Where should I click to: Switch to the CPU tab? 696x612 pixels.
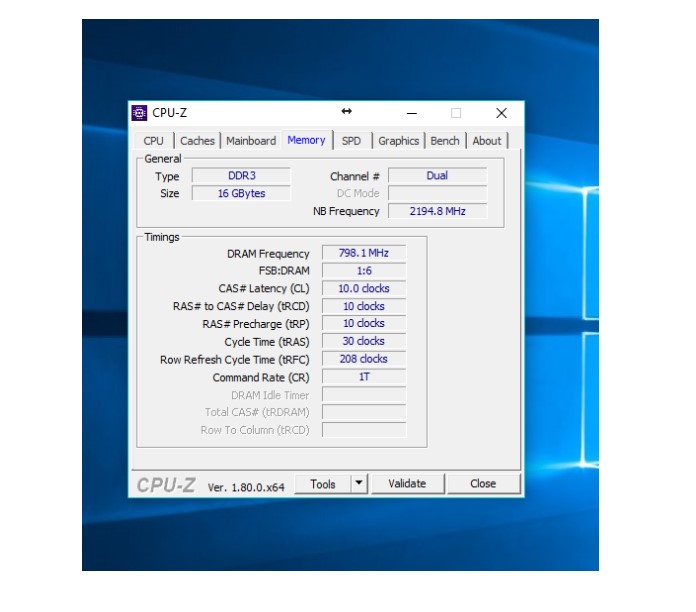click(154, 141)
